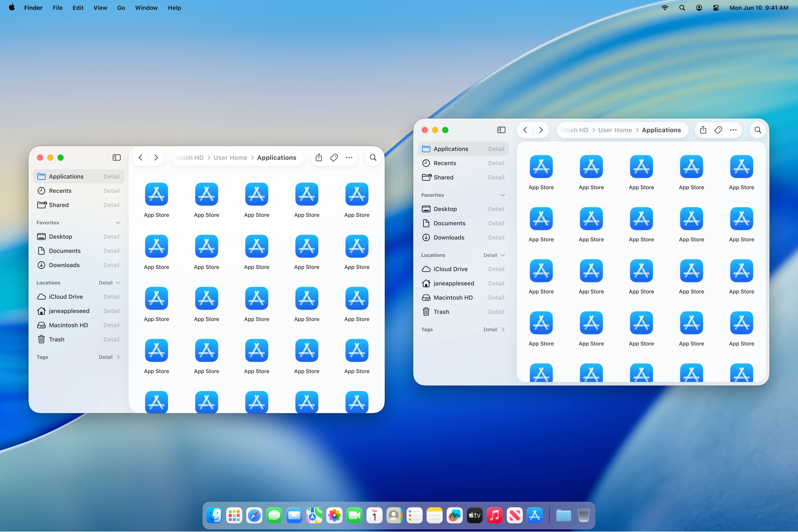Click Detail beside Downloads in left sidebar
This screenshot has width=798, height=532.
pyautogui.click(x=111, y=265)
